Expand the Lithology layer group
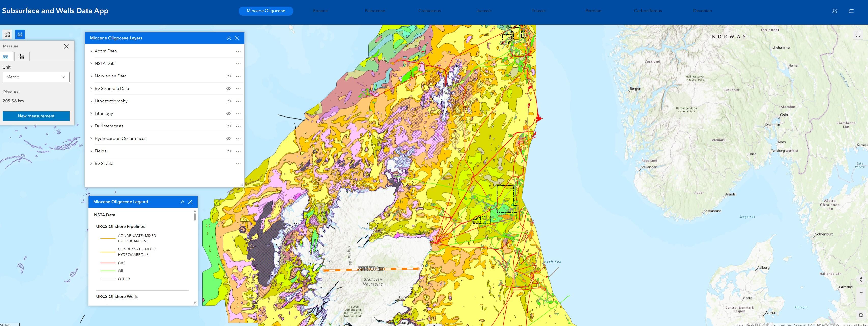 [91, 114]
